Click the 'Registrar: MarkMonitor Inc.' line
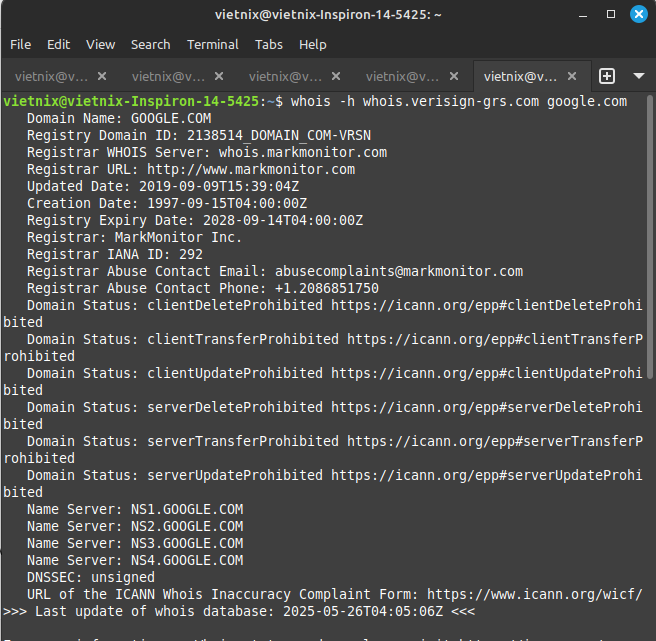The height and width of the screenshot is (641, 656). (134, 237)
